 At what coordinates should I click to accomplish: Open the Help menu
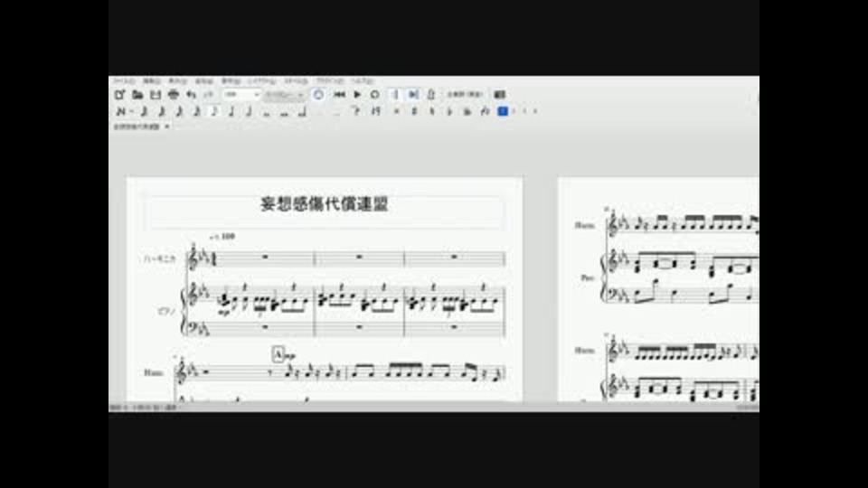pyautogui.click(x=363, y=80)
